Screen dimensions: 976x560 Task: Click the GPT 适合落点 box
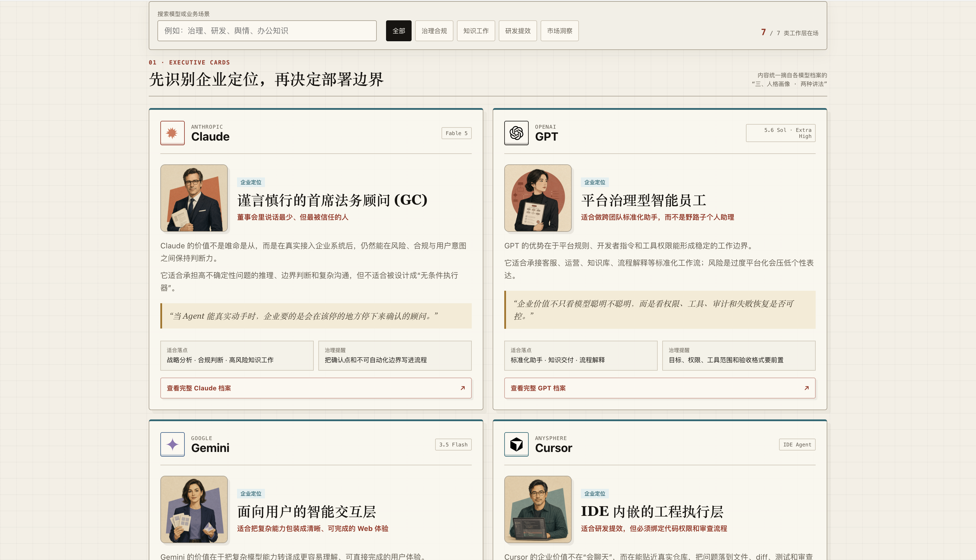(581, 356)
